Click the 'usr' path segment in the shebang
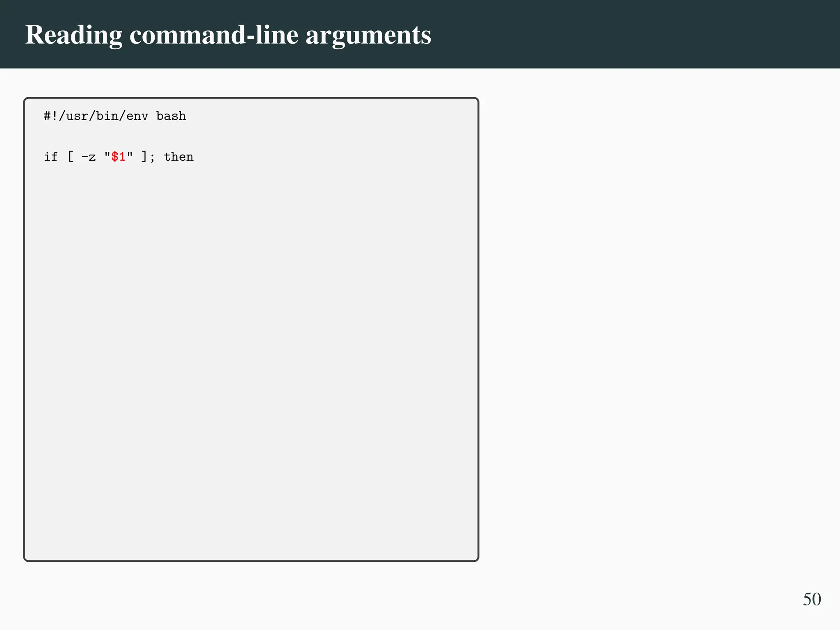Image resolution: width=840 pixels, height=630 pixels. (77, 116)
